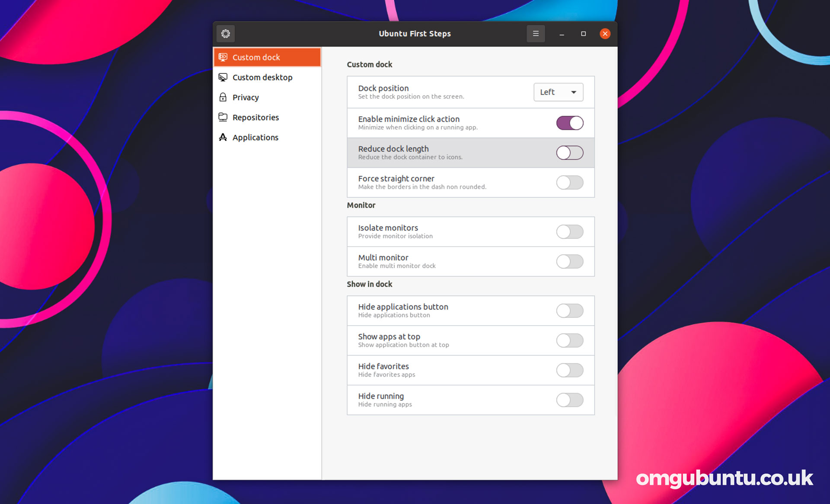Click the Show in dock section heading
This screenshot has width=830, height=504.
pos(369,284)
